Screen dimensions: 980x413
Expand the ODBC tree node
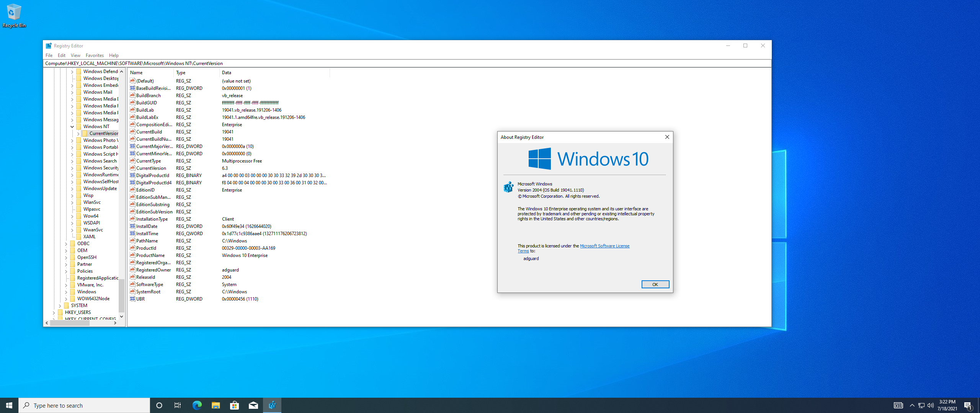click(66, 244)
